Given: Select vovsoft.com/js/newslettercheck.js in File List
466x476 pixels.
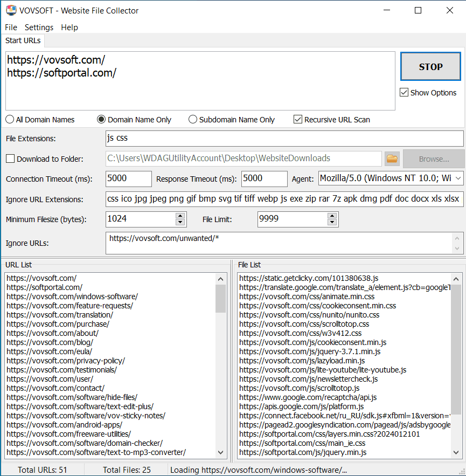Looking at the screenshot, I should tap(309, 379).
